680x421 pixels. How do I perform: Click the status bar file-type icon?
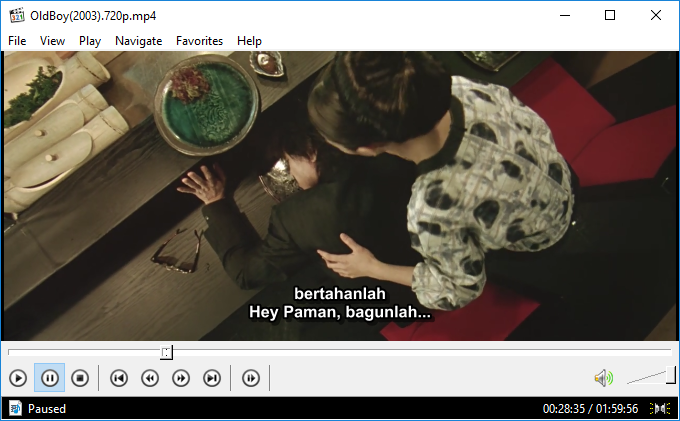[15, 408]
